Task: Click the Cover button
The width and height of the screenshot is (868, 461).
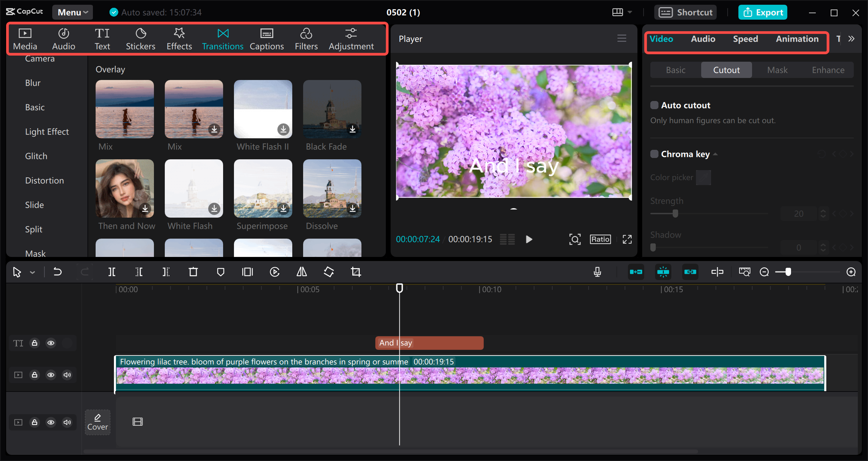Action: point(98,422)
